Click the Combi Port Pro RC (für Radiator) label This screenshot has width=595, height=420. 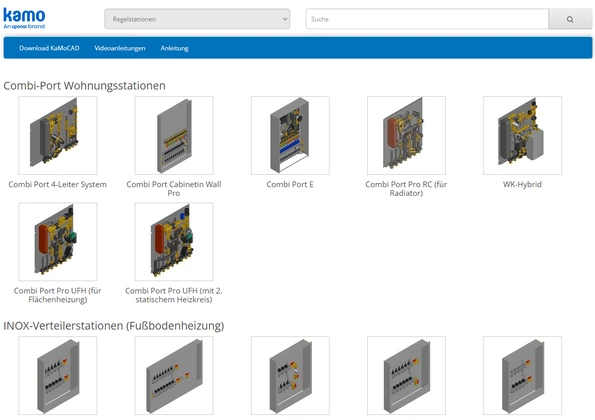point(406,189)
